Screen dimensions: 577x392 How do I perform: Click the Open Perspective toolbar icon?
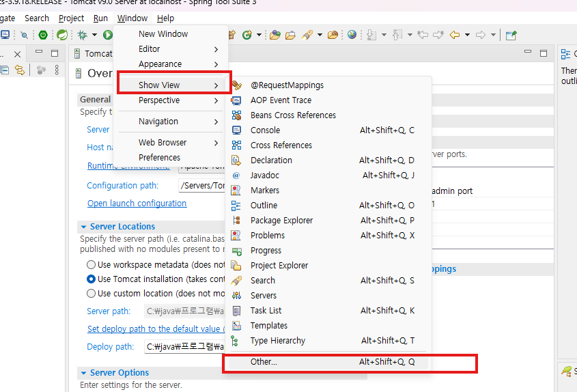click(511, 36)
